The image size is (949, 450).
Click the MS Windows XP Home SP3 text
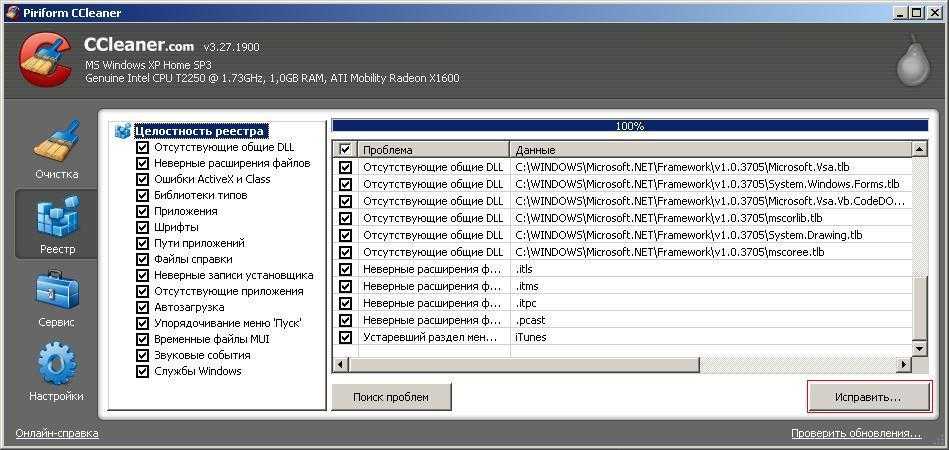(148, 65)
